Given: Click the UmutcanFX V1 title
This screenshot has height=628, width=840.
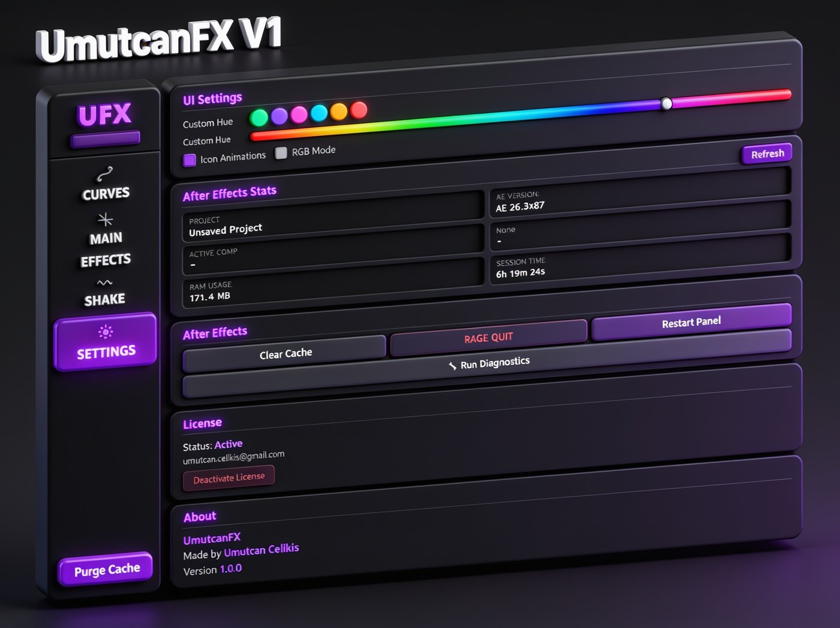Looking at the screenshot, I should 160,40.
